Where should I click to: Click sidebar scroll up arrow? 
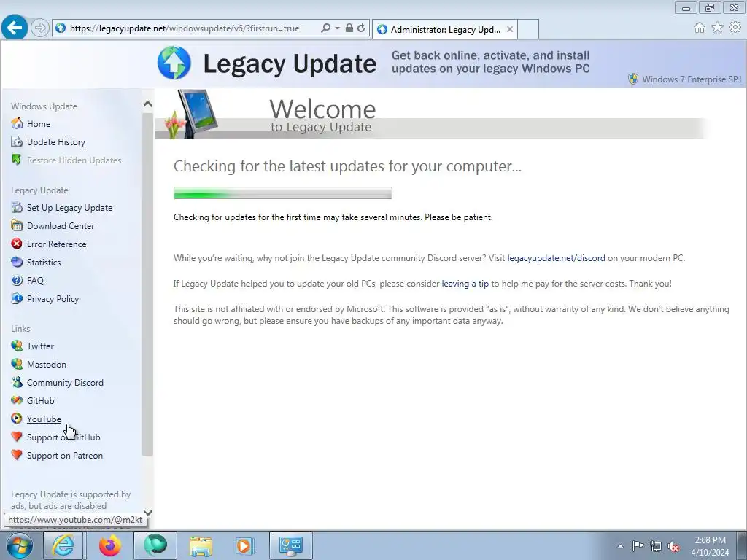pyautogui.click(x=147, y=104)
